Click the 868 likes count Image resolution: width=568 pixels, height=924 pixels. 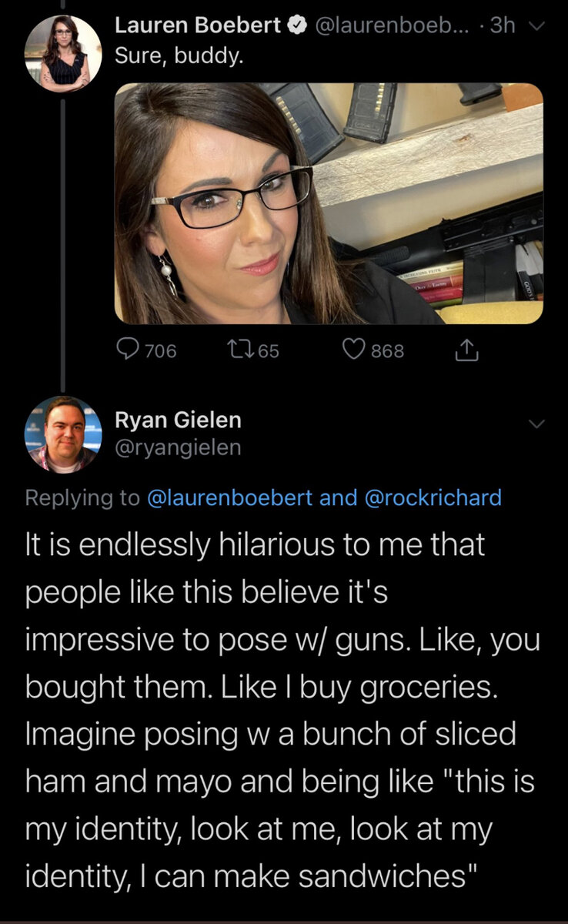[388, 351]
